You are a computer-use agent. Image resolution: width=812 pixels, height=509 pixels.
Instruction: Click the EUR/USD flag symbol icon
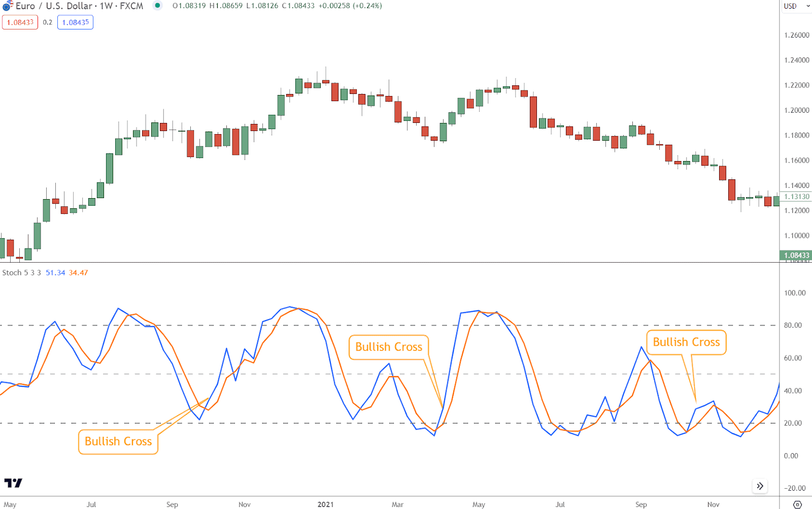7,6
